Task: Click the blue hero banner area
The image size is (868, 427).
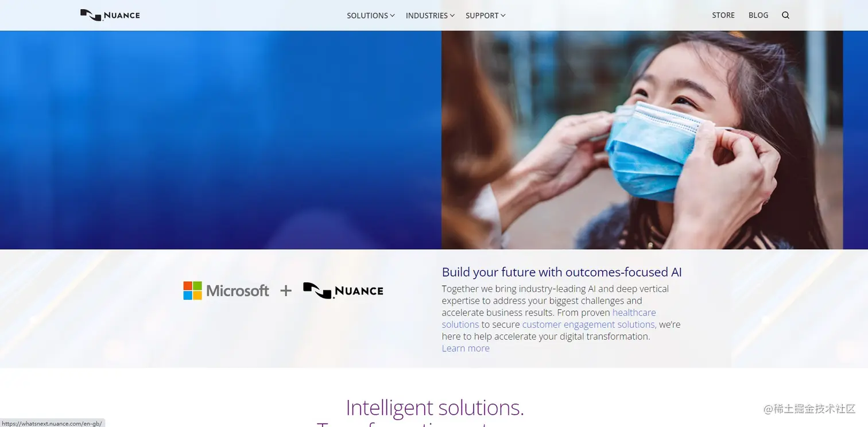Action: click(220, 139)
